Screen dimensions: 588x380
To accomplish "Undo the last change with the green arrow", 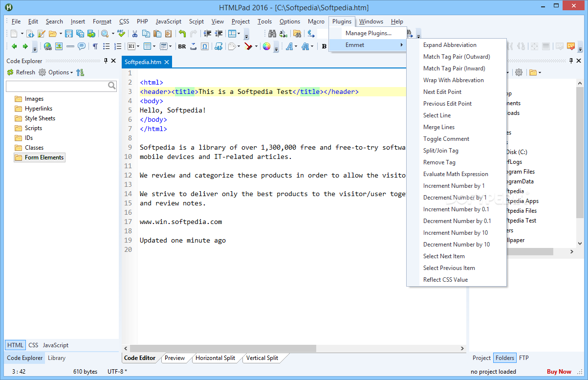I will 182,34.
